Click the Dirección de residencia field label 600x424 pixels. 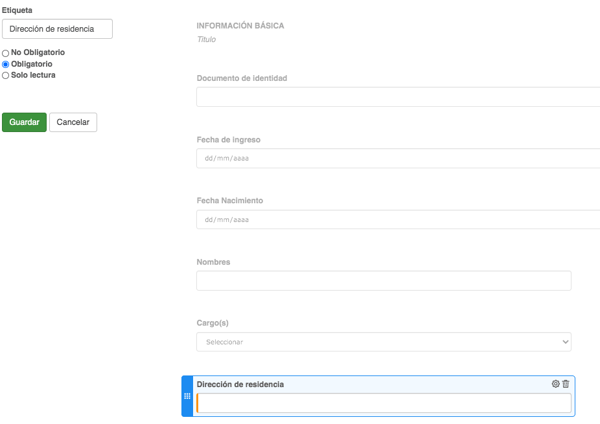[x=240, y=384]
